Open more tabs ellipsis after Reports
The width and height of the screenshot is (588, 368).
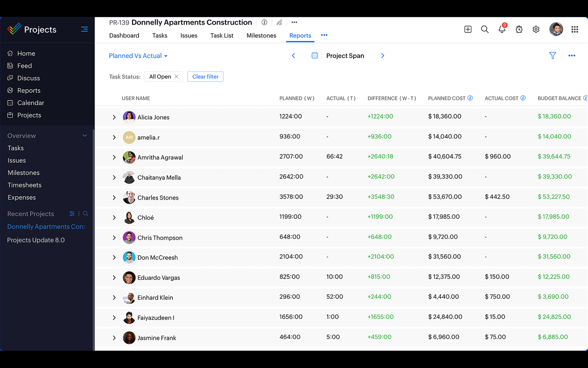324,35
